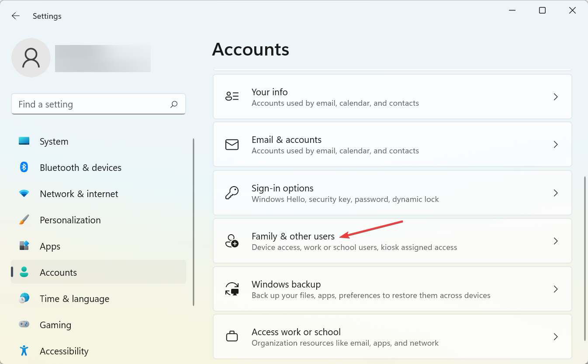Open Email & accounts title

click(287, 140)
